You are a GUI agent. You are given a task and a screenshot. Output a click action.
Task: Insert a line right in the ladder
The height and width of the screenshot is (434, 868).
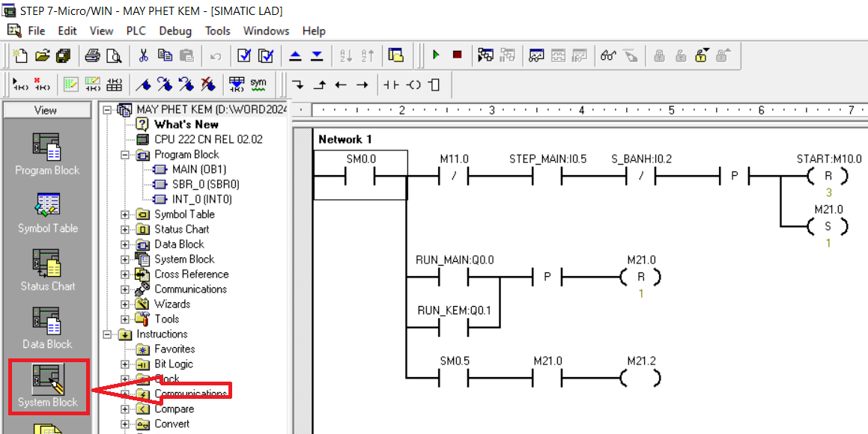click(362, 85)
